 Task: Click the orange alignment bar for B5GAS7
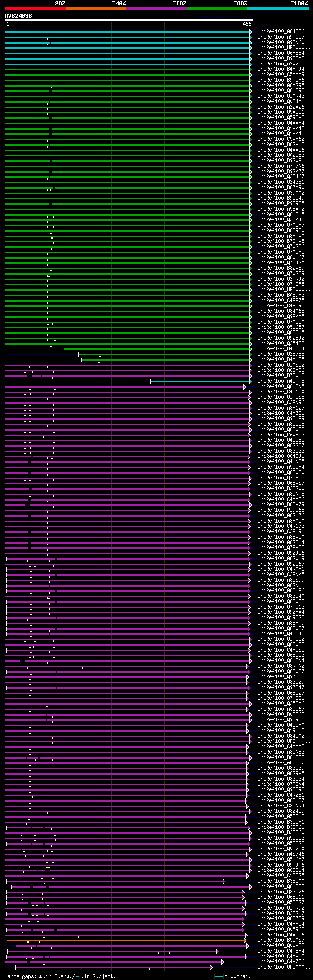point(126,940)
